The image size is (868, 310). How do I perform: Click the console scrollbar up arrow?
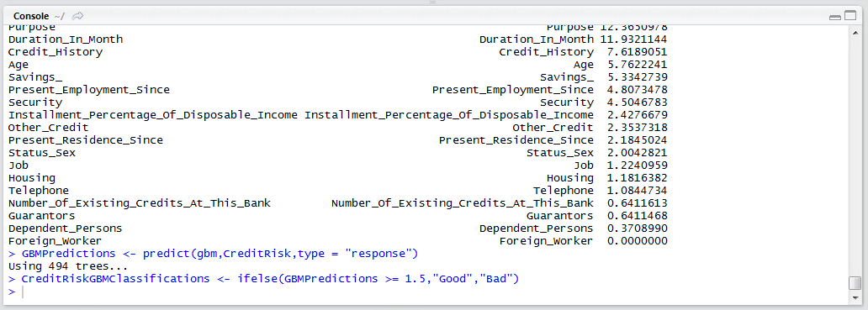(x=855, y=33)
